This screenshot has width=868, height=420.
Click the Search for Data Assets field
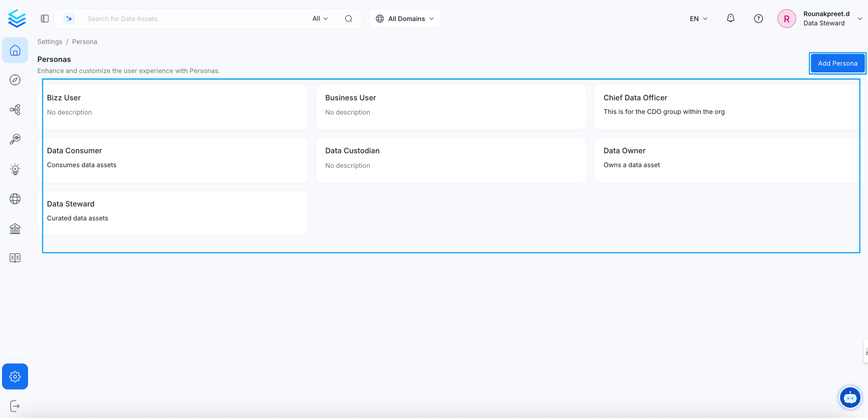pyautogui.click(x=196, y=19)
